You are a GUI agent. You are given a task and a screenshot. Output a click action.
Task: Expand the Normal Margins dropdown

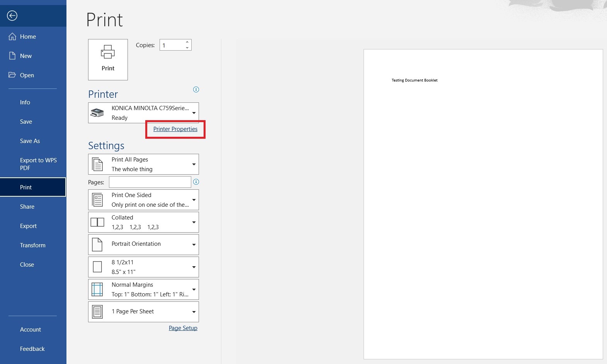click(x=143, y=289)
